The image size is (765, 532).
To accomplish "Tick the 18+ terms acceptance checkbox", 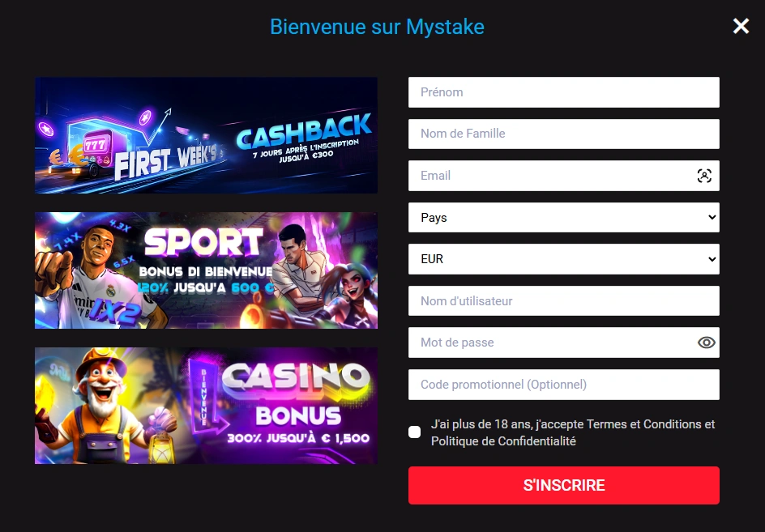I will (x=414, y=432).
